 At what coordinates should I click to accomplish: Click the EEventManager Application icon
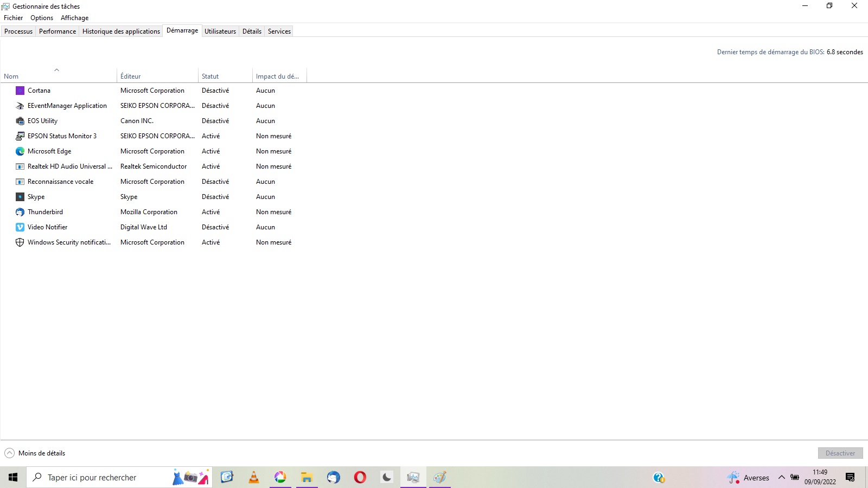point(20,106)
